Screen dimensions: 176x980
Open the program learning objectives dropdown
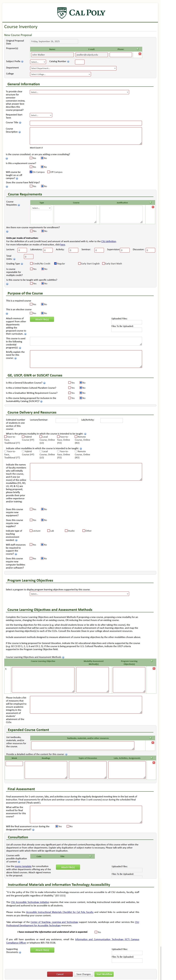(x=79, y=594)
